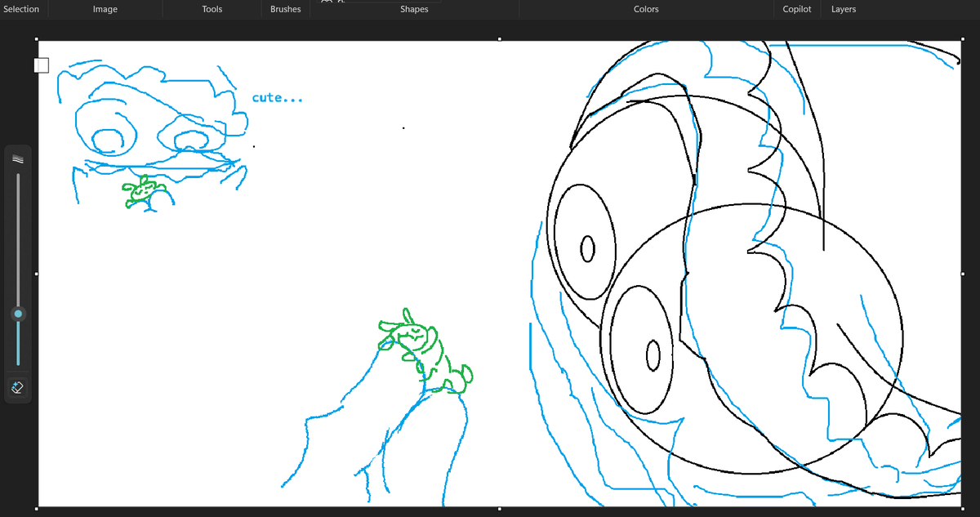The width and height of the screenshot is (980, 517).
Task: Click the canvas resize handle on the right edge
Action: [x=961, y=274]
